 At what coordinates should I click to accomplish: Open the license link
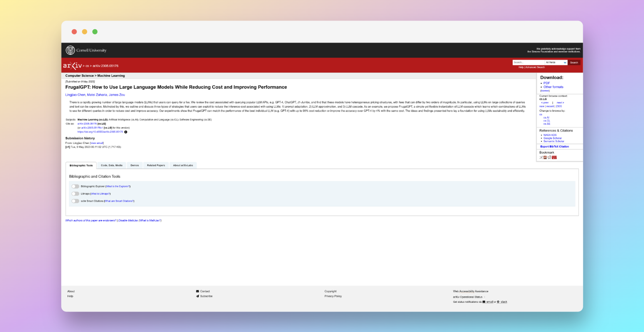545,91
